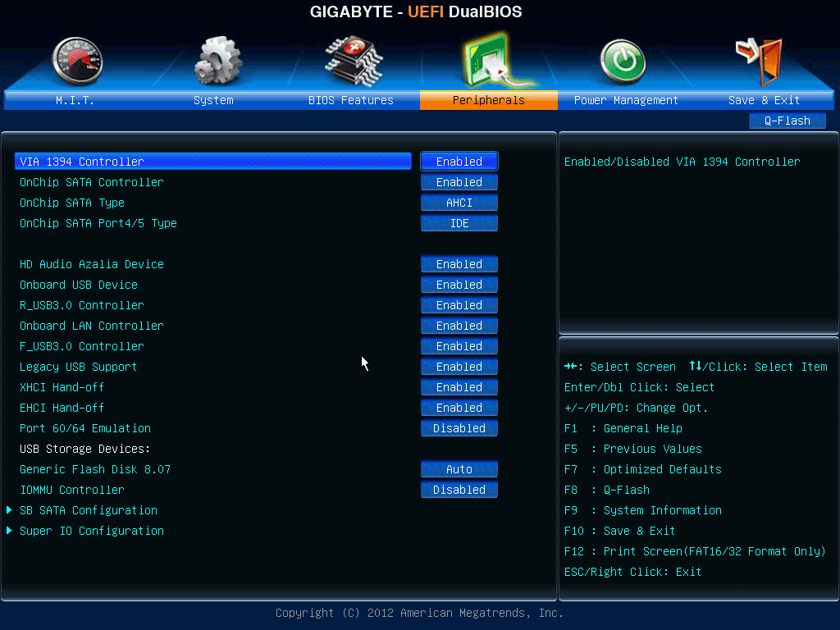The height and width of the screenshot is (630, 840).
Task: Expand the SB SATA Configuration arrow
Action: pyautogui.click(x=10, y=510)
